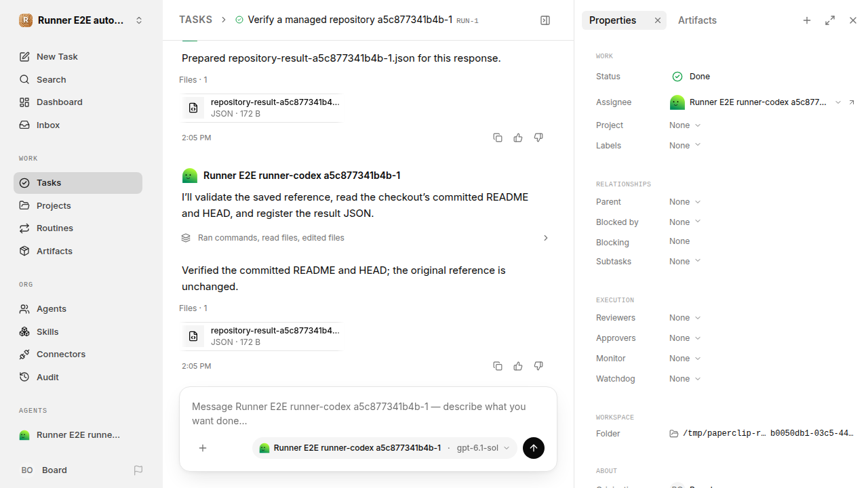The image size is (868, 488).
Task: Open Routines in the sidebar
Action: pyautogui.click(x=78, y=228)
